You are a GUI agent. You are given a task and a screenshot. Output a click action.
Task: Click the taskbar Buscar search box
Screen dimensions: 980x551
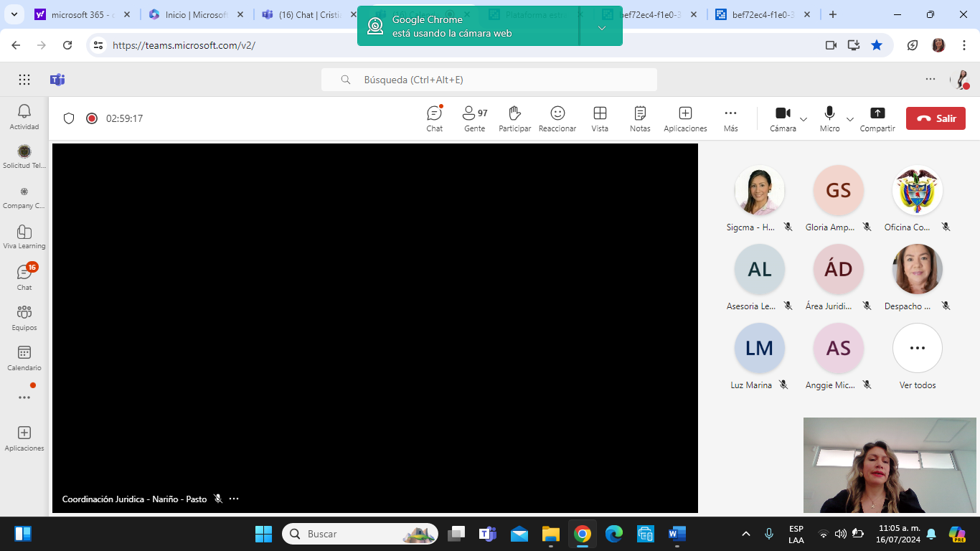(360, 534)
